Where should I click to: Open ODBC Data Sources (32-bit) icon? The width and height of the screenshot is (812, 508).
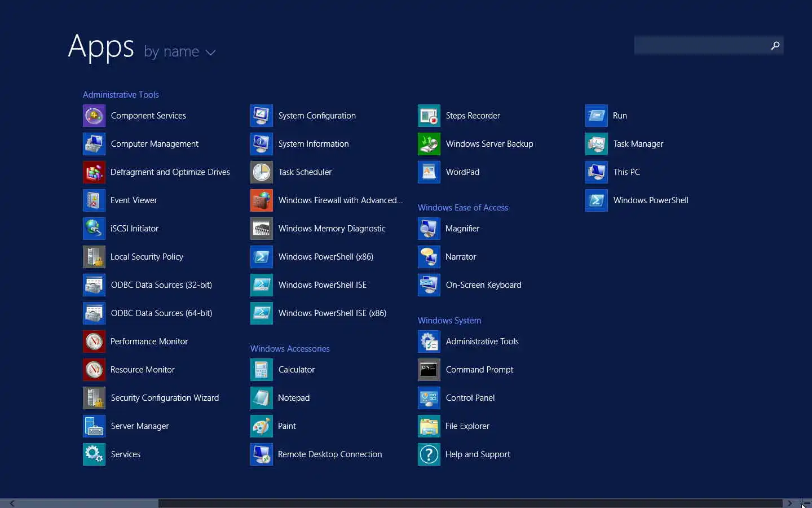[94, 285]
